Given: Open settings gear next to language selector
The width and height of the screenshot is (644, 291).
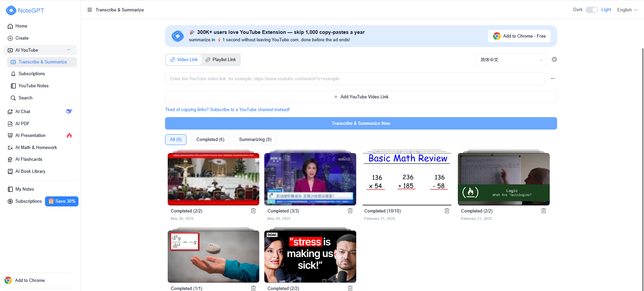Looking at the screenshot, I should click(554, 59).
